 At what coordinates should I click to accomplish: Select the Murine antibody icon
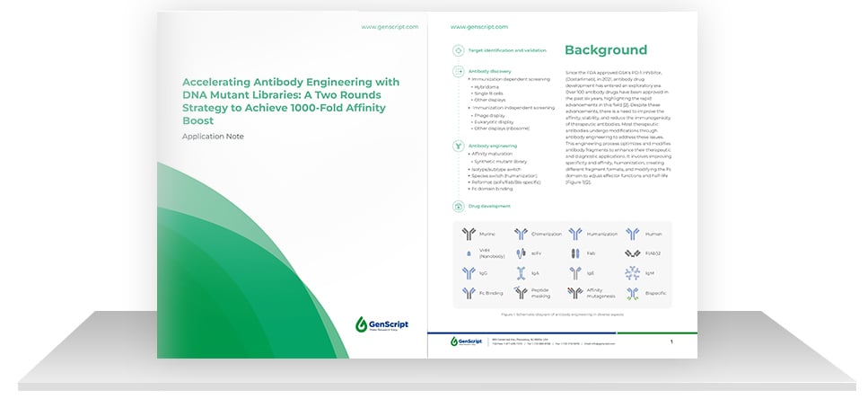pos(469,234)
